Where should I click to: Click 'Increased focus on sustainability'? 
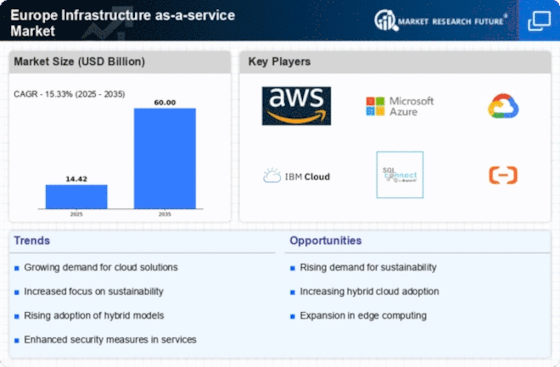coord(94,292)
